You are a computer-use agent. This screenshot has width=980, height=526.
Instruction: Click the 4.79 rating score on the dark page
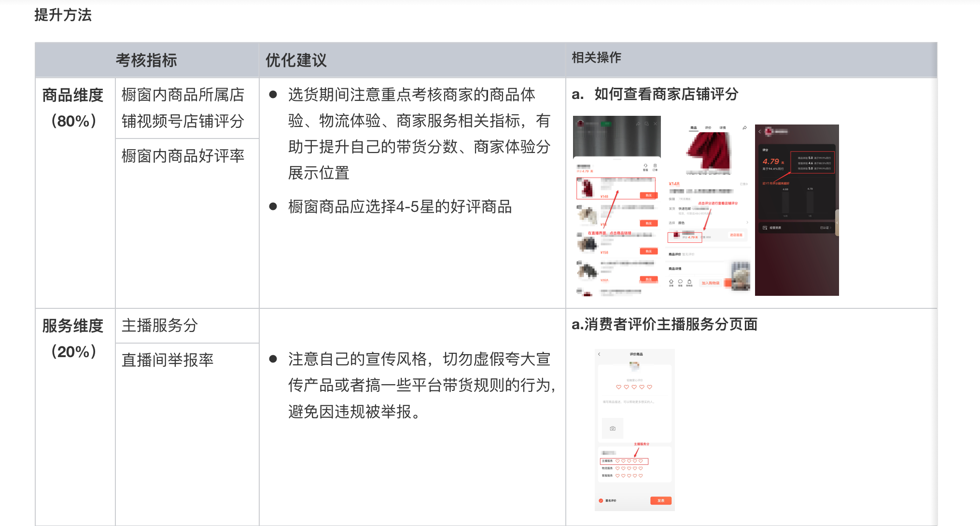point(771,162)
